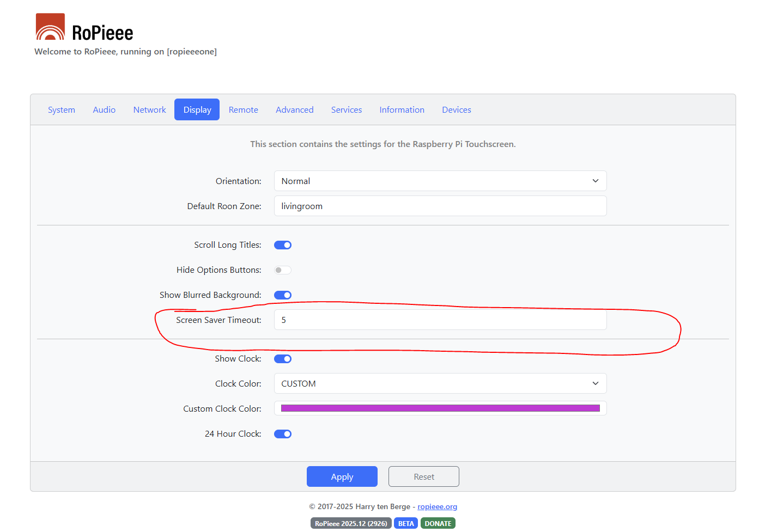
Task: Enable Hide Options Buttons switch
Action: (283, 270)
